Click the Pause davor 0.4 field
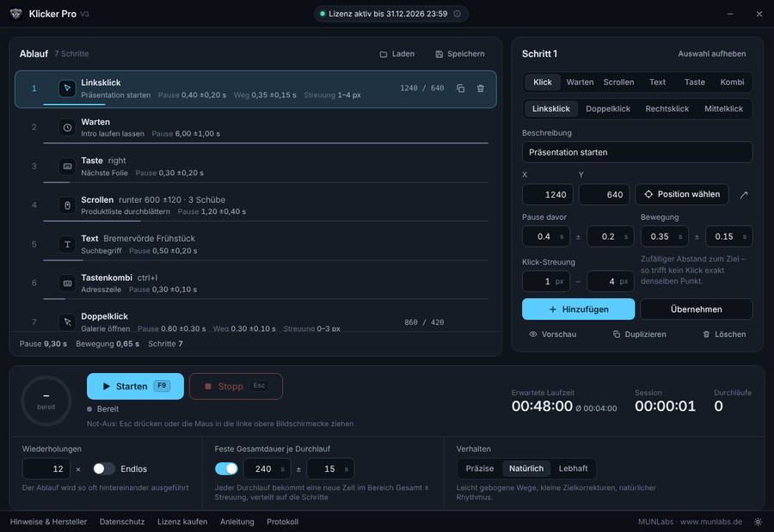The image size is (774, 532). (x=546, y=236)
